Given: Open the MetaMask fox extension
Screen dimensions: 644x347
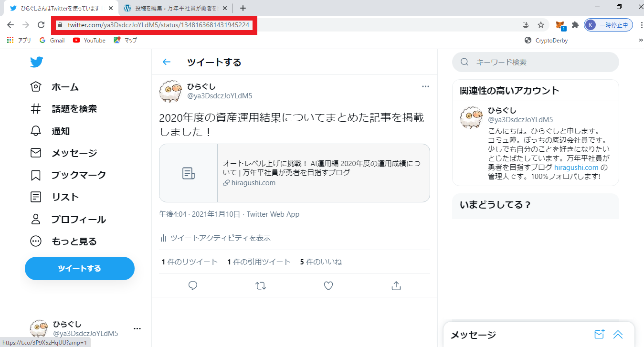Looking at the screenshot, I should (x=560, y=25).
